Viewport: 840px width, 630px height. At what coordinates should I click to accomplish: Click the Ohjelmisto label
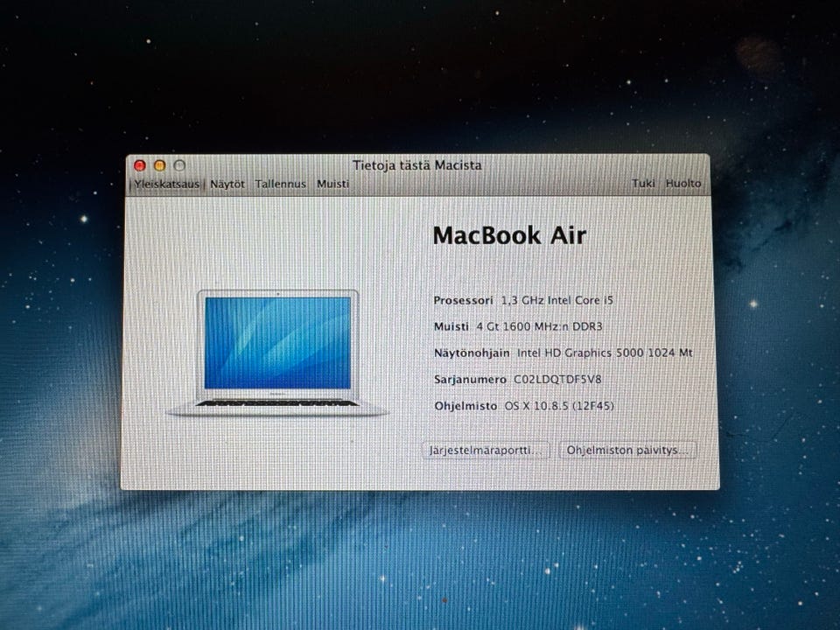[x=465, y=406]
